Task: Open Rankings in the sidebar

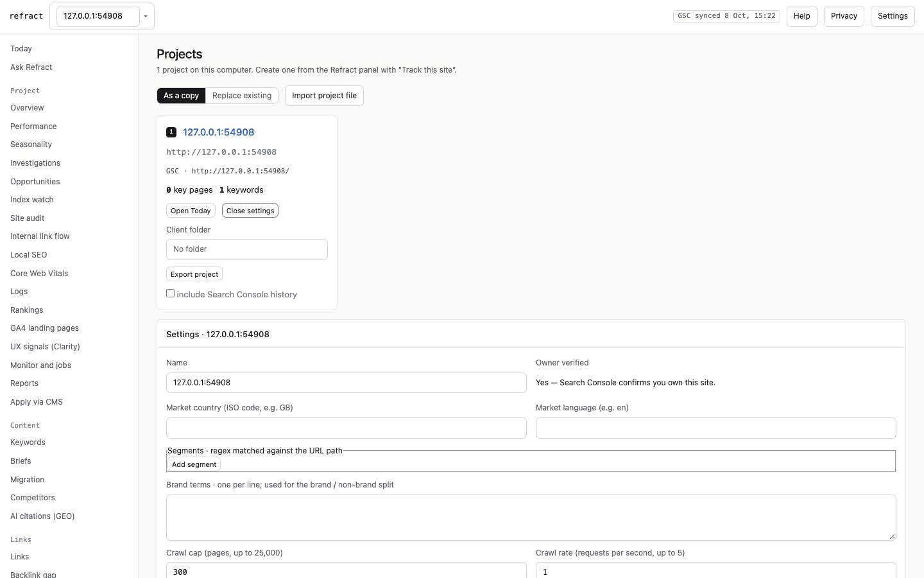Action: [x=27, y=310]
